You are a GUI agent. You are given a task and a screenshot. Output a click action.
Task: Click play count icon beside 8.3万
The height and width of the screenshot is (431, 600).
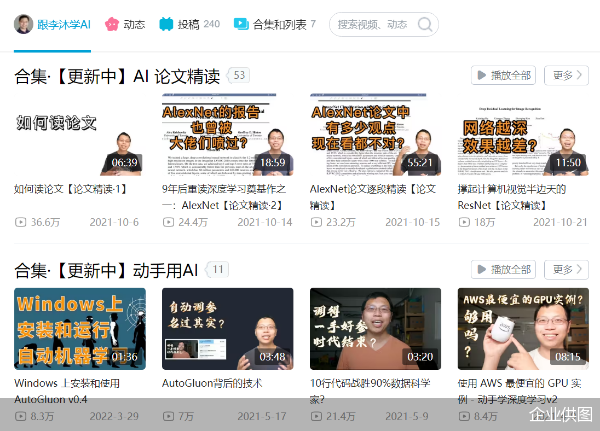(x=20, y=416)
